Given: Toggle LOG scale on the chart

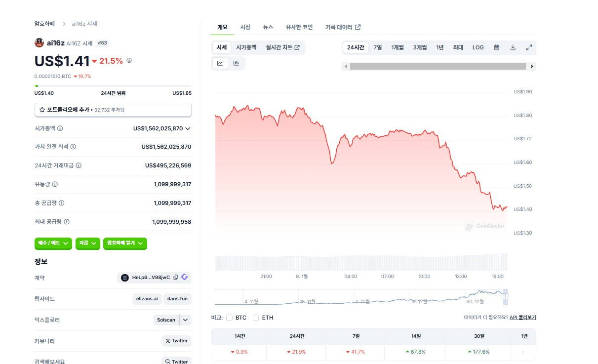Looking at the screenshot, I should (478, 47).
